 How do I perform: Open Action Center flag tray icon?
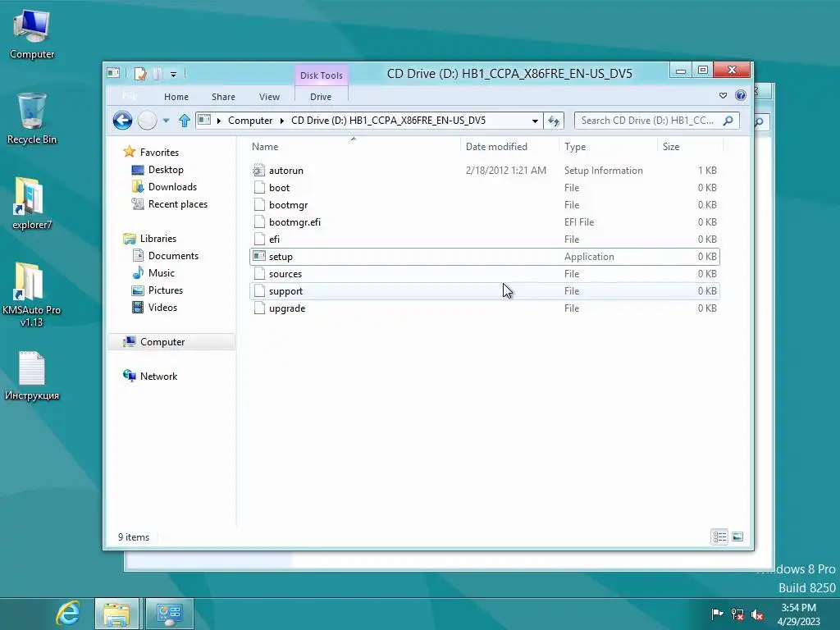[717, 614]
